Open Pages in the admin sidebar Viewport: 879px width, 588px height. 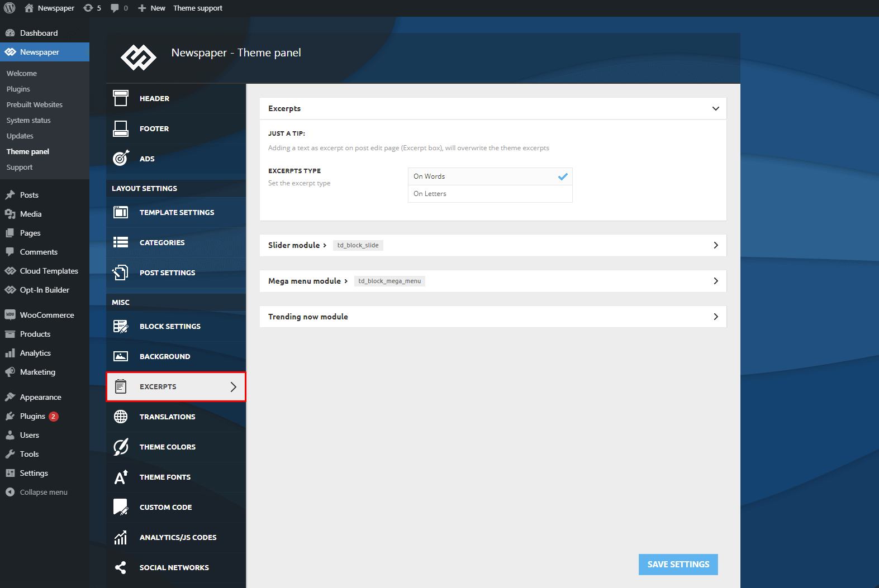(x=45, y=233)
